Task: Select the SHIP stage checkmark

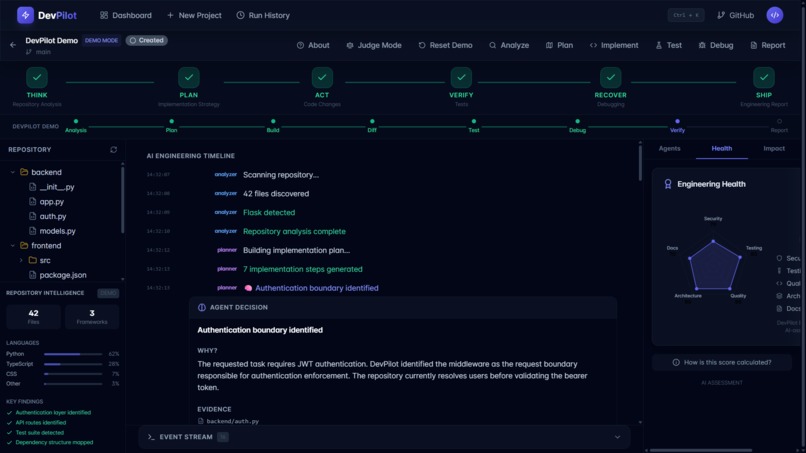Action: (764, 78)
